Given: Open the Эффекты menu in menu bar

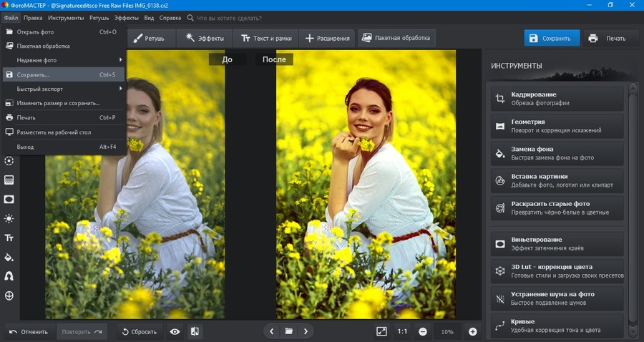Looking at the screenshot, I should click(127, 18).
